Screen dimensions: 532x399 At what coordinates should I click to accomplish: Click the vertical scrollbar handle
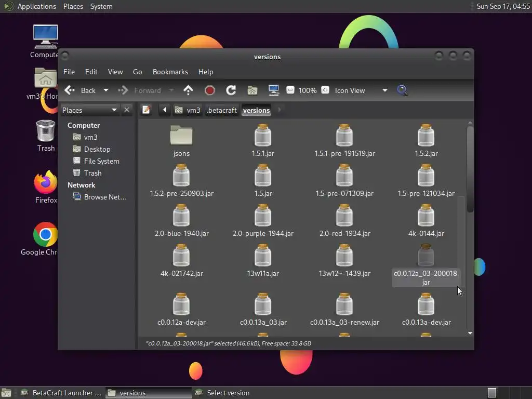pyautogui.click(x=470, y=169)
